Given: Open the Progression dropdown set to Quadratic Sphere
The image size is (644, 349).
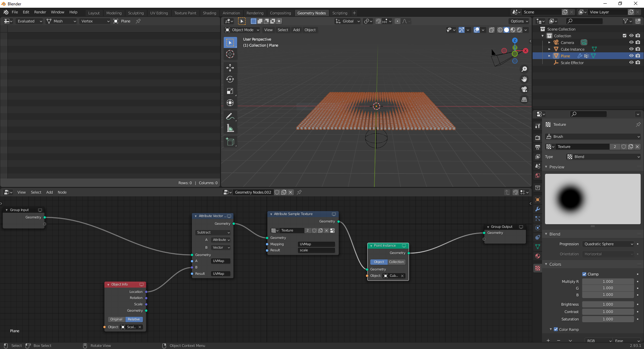Looking at the screenshot, I should [608, 244].
